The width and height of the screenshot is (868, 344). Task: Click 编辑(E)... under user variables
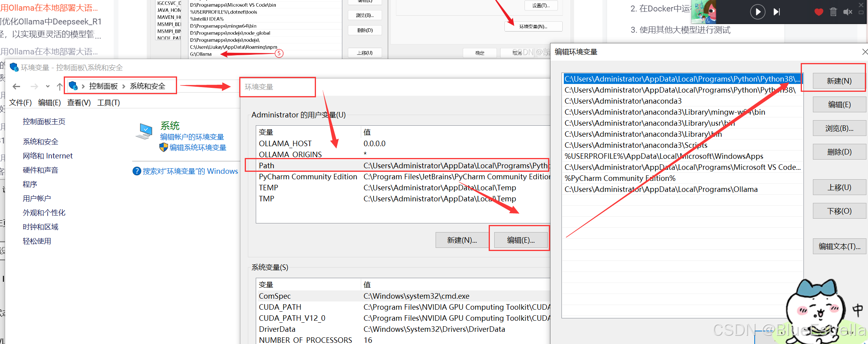521,240
